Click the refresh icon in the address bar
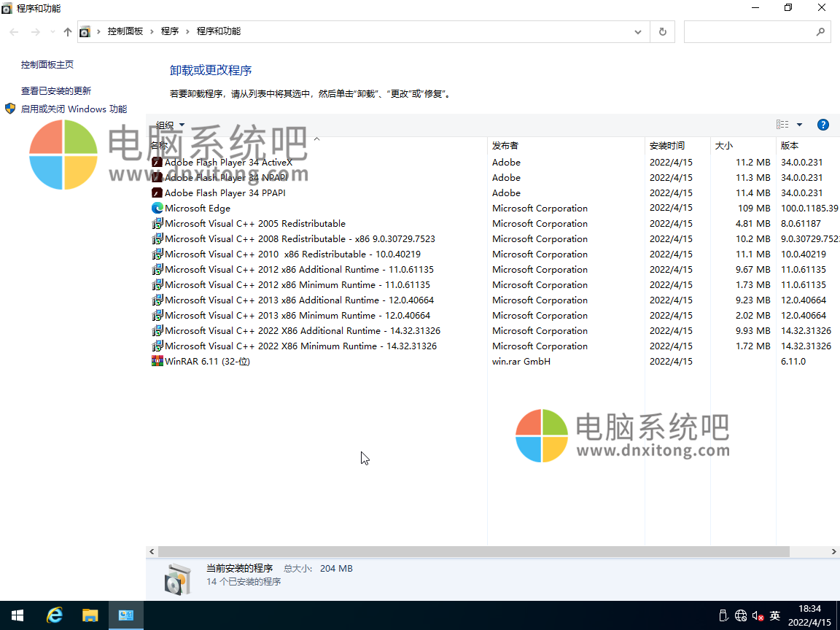This screenshot has height=630, width=840. click(662, 31)
